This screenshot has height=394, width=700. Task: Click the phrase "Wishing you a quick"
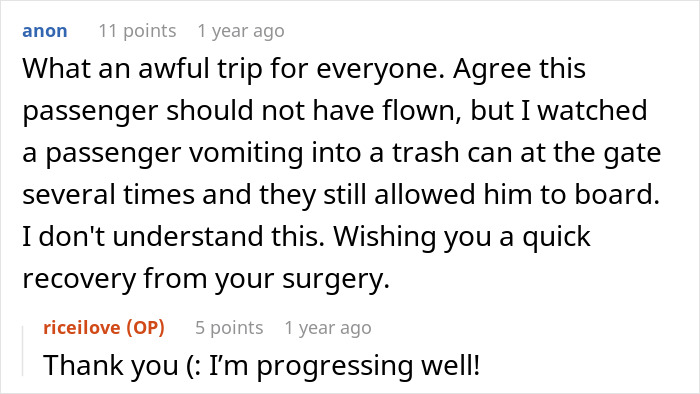point(462,237)
